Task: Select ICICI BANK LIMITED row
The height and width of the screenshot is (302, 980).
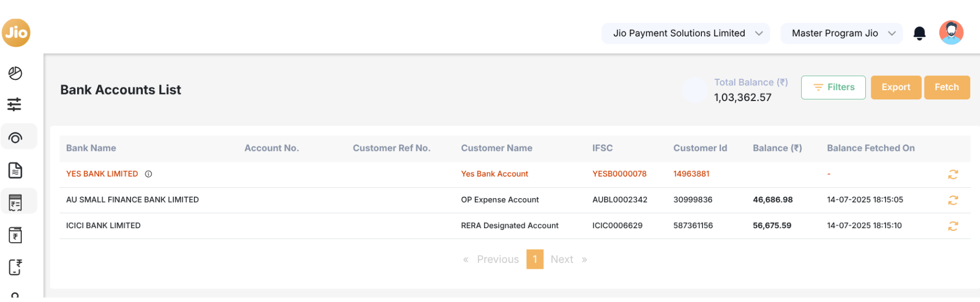Action: pyautogui.click(x=514, y=225)
